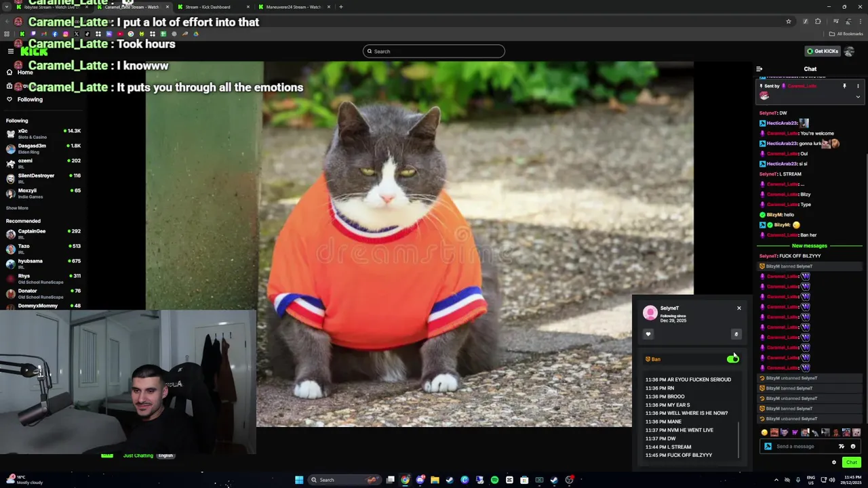Screen dimensions: 868x488
Task: Switch to Maneuverer24 Stream tab
Action: click(x=293, y=7)
